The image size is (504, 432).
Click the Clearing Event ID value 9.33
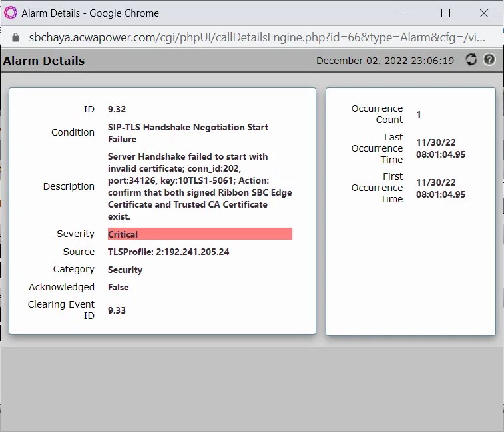(117, 310)
